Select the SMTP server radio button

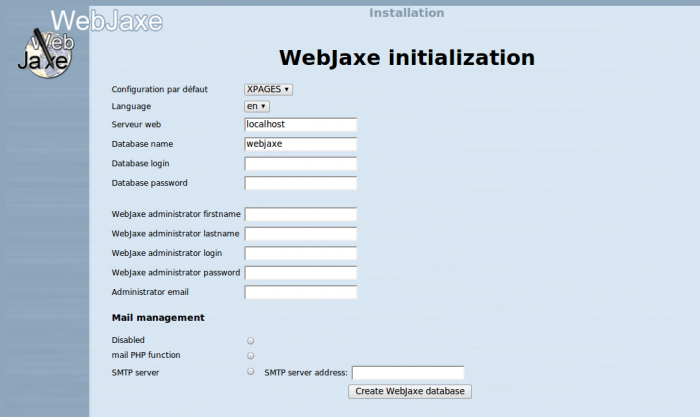pos(250,372)
